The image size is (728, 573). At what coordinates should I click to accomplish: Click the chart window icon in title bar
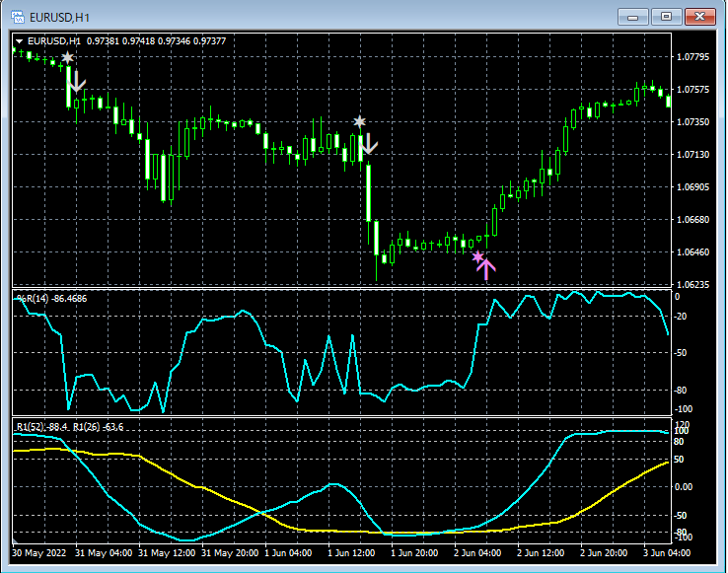(17, 16)
